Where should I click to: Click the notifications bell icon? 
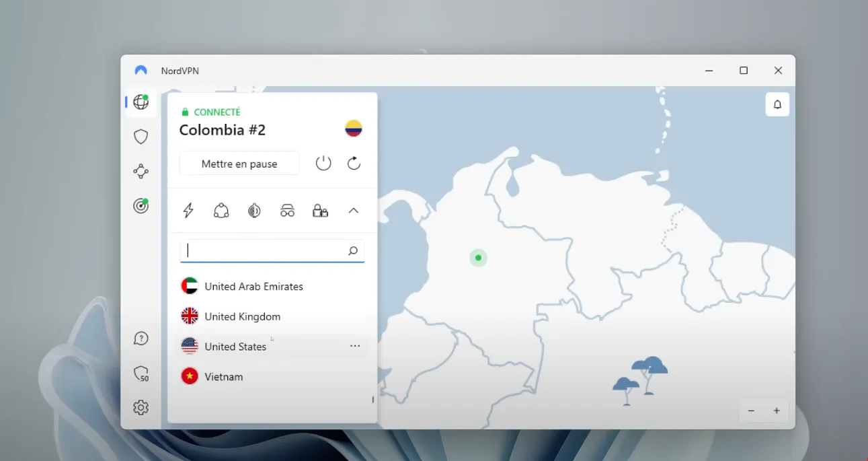[x=777, y=104]
